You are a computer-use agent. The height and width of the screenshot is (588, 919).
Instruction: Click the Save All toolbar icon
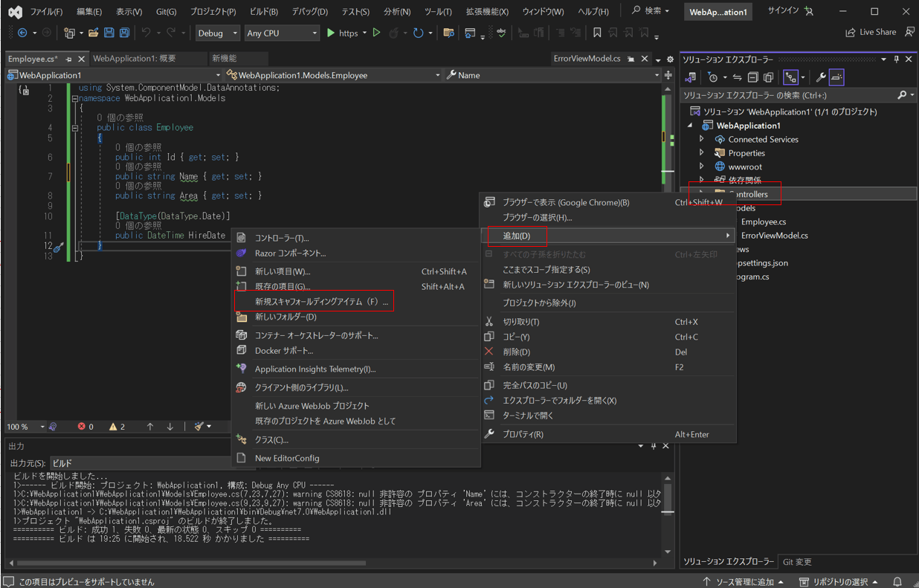click(x=124, y=33)
